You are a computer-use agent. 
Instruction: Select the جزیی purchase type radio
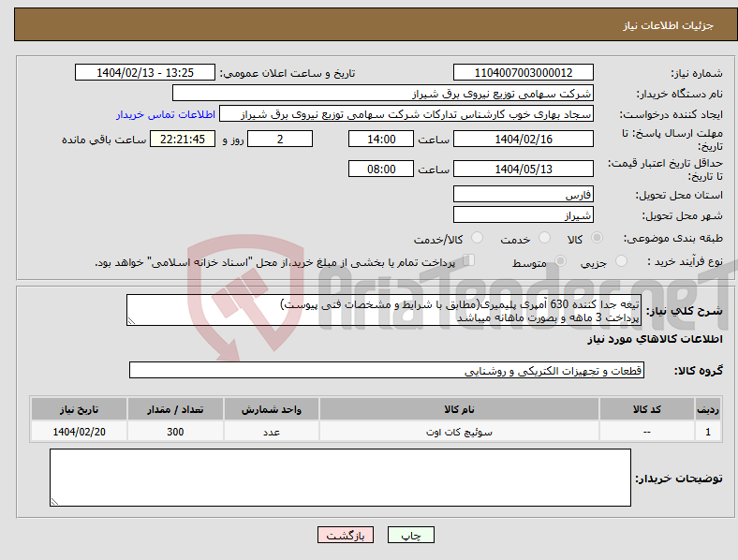coord(621,260)
